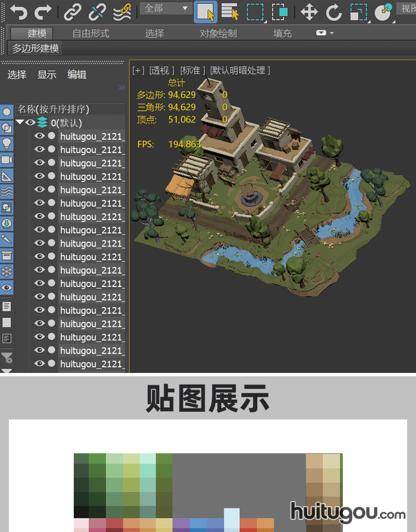Hide the 0(默认) layer via eye icon

tap(31, 123)
